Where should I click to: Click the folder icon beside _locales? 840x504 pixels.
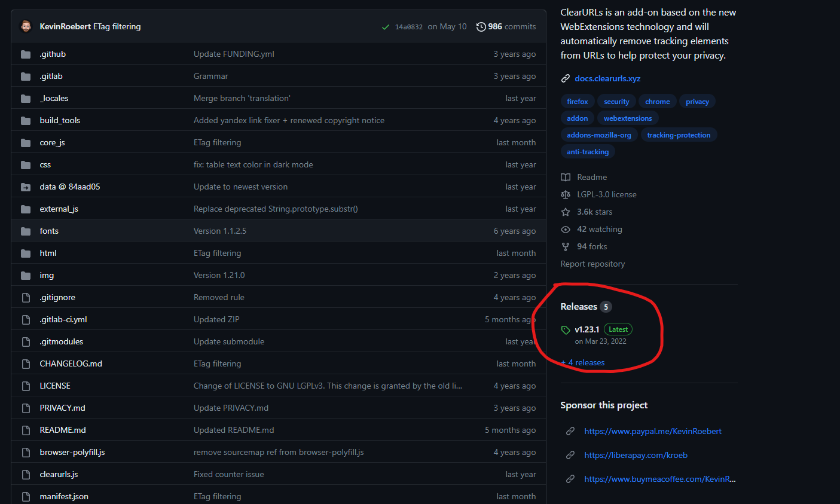point(26,99)
